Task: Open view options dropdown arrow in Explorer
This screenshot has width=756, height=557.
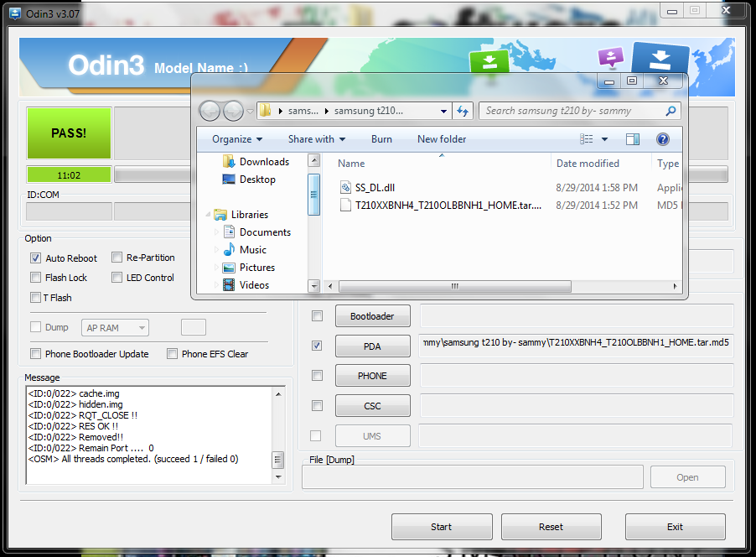Action: point(604,139)
